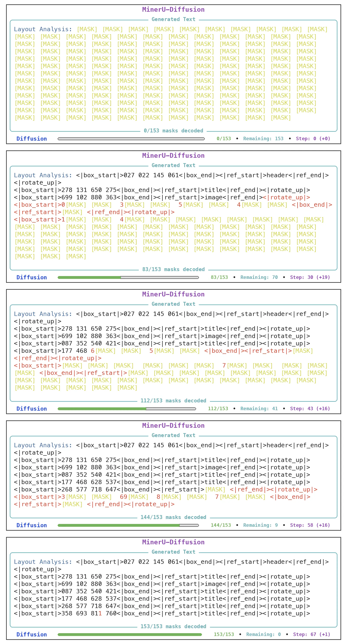Click the Generated Text heading in the Step 0 panel
This screenshot has width=347, height=644.
[x=173, y=19]
